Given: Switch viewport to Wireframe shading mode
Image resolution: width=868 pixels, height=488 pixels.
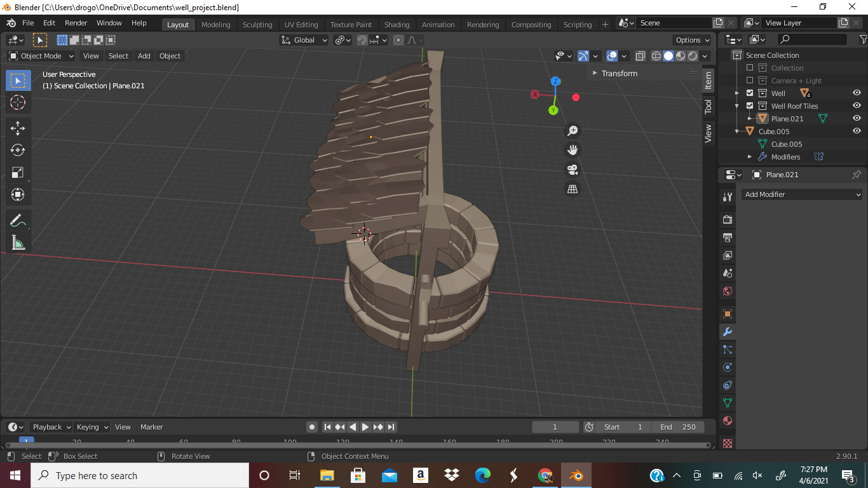Looking at the screenshot, I should point(656,55).
